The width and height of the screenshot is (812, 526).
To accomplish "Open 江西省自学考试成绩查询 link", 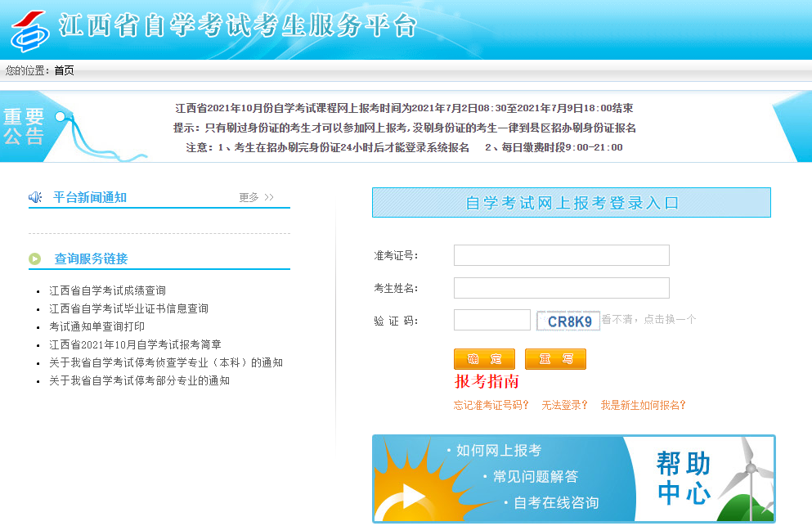I will (x=107, y=290).
